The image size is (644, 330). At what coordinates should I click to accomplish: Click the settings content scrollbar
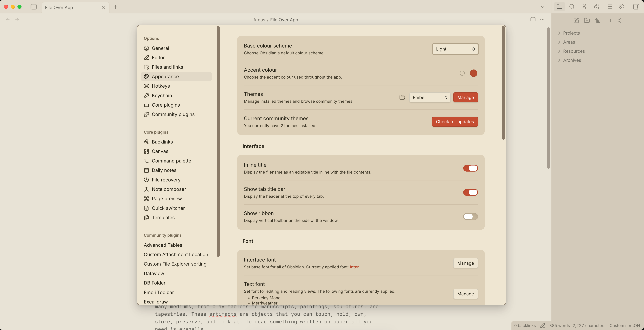[x=503, y=83]
